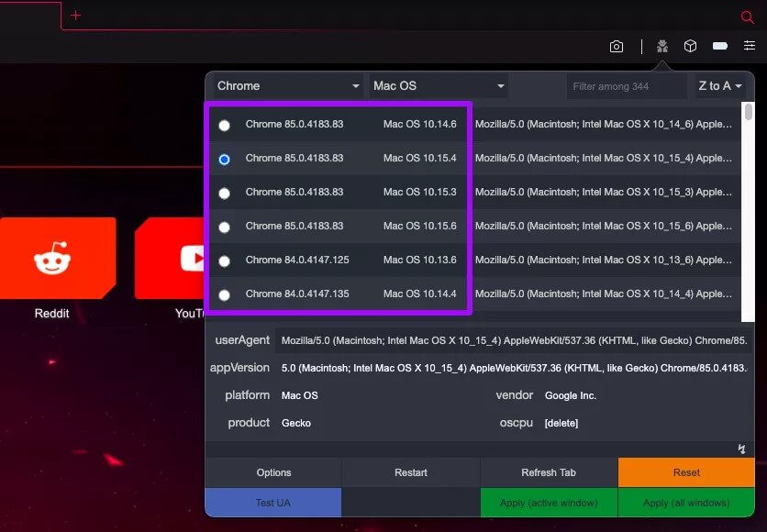Click the battery saver icon
The image size is (767, 532).
720,47
